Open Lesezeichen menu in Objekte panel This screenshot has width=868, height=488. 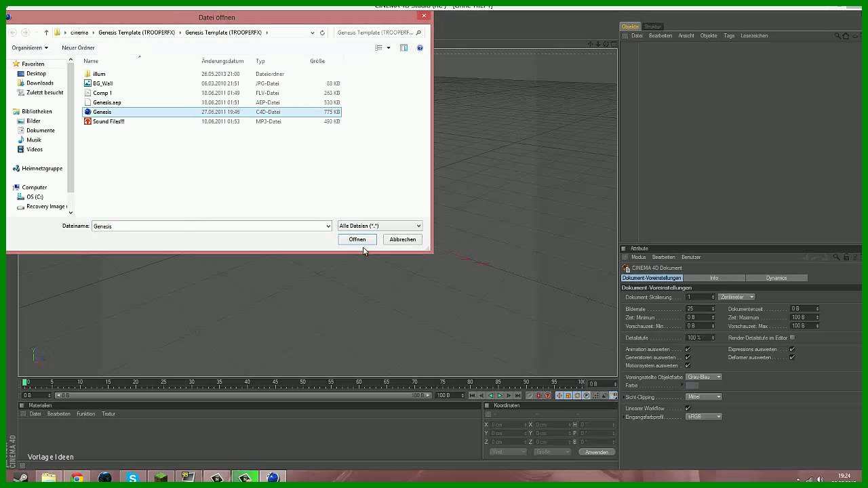click(x=754, y=36)
